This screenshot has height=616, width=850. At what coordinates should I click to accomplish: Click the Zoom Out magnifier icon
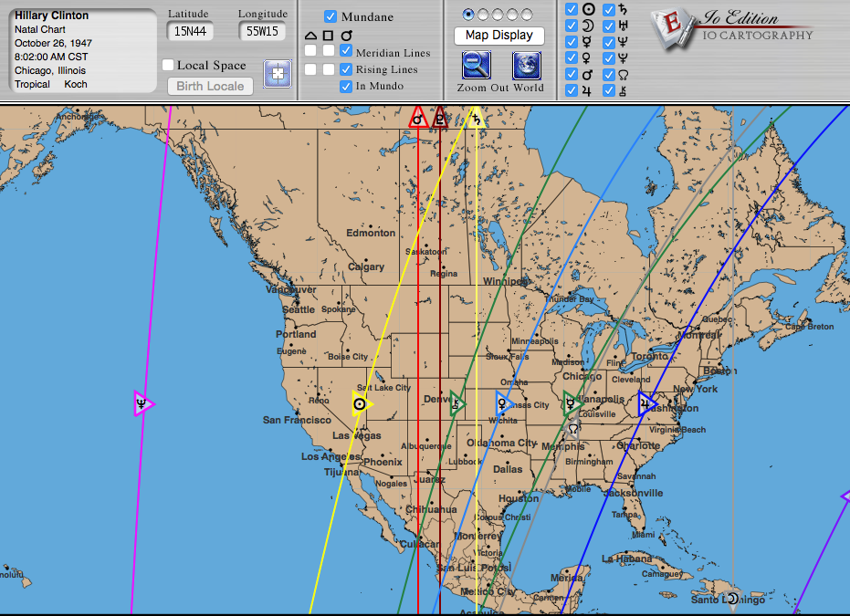coord(476,65)
